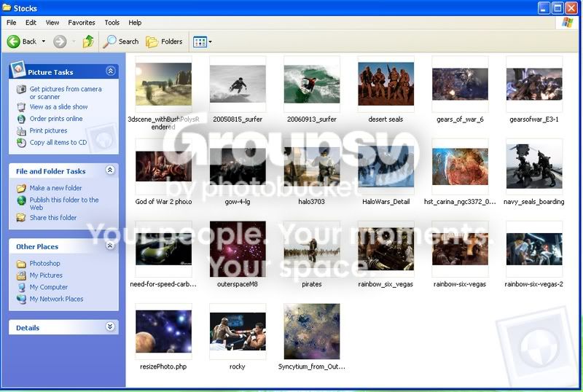Open the Edit menu
This screenshot has height=392, width=583.
(31, 23)
